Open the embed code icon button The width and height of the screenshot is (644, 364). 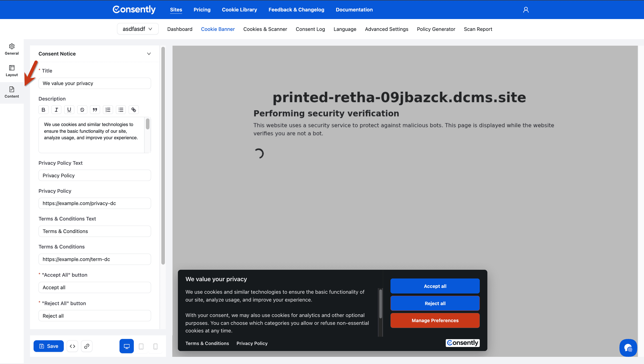(x=73, y=346)
